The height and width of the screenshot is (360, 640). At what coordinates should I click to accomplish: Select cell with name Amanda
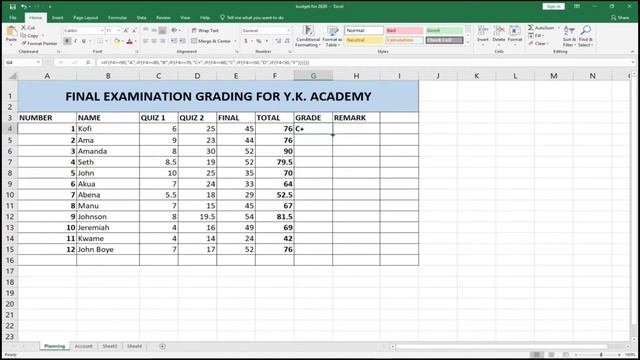[108, 151]
